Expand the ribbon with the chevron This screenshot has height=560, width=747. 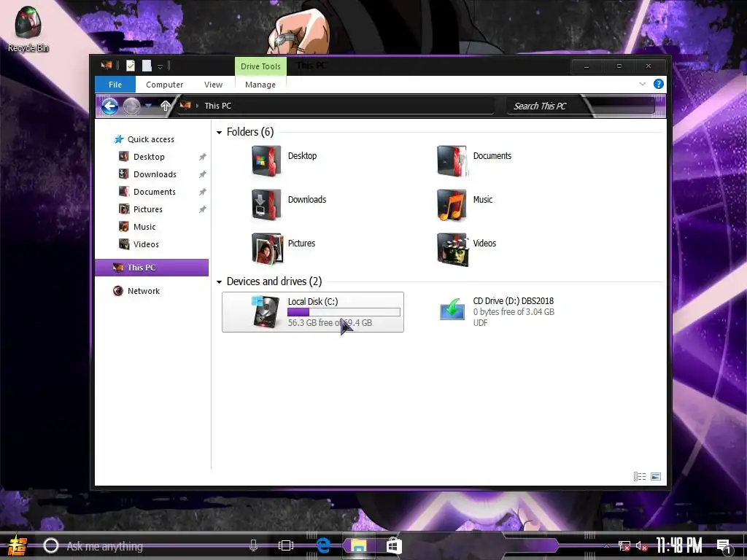pyautogui.click(x=642, y=85)
